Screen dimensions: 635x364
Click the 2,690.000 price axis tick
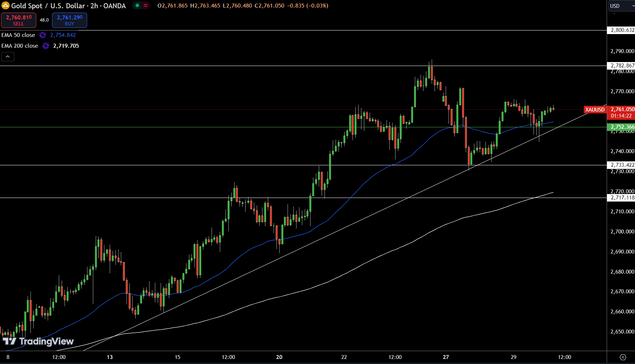[622, 252]
